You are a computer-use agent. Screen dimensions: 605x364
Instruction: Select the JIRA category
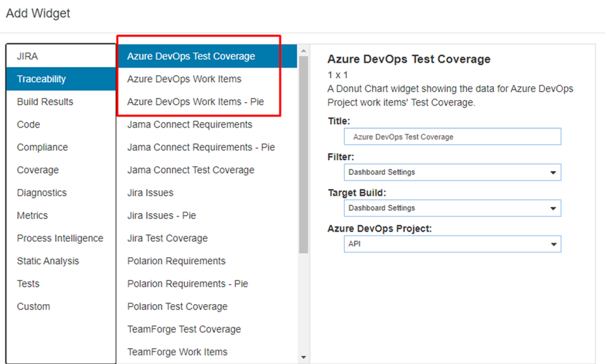pos(61,57)
